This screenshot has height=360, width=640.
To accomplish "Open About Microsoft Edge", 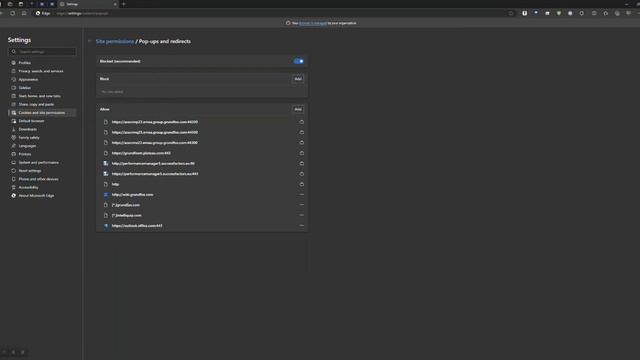I will 36,196.
